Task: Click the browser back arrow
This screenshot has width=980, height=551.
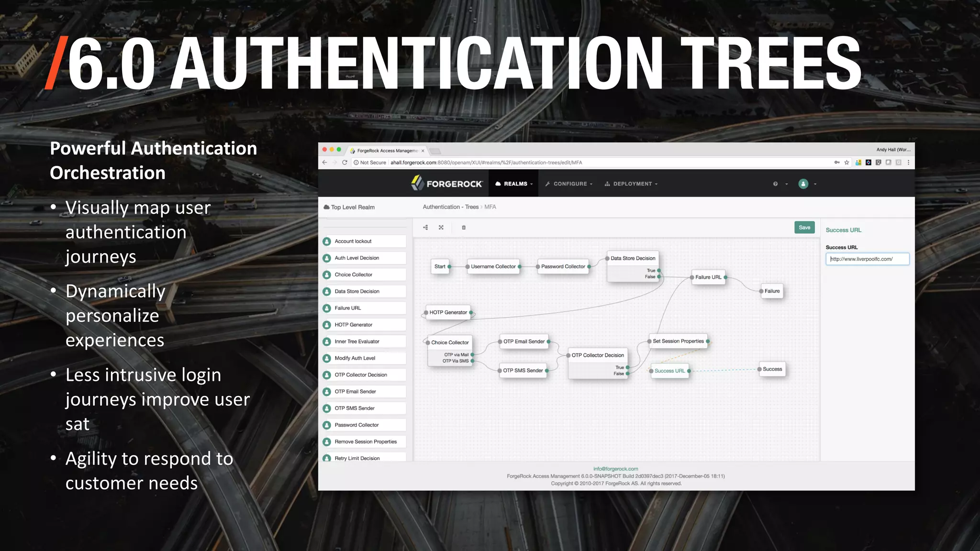Action: [x=324, y=163]
